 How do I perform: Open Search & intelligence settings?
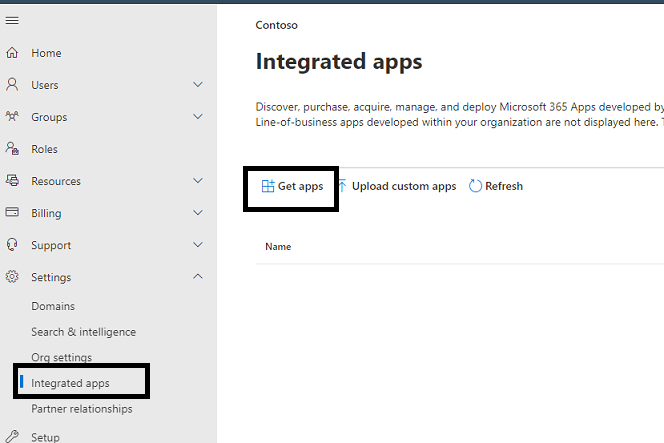point(83,332)
